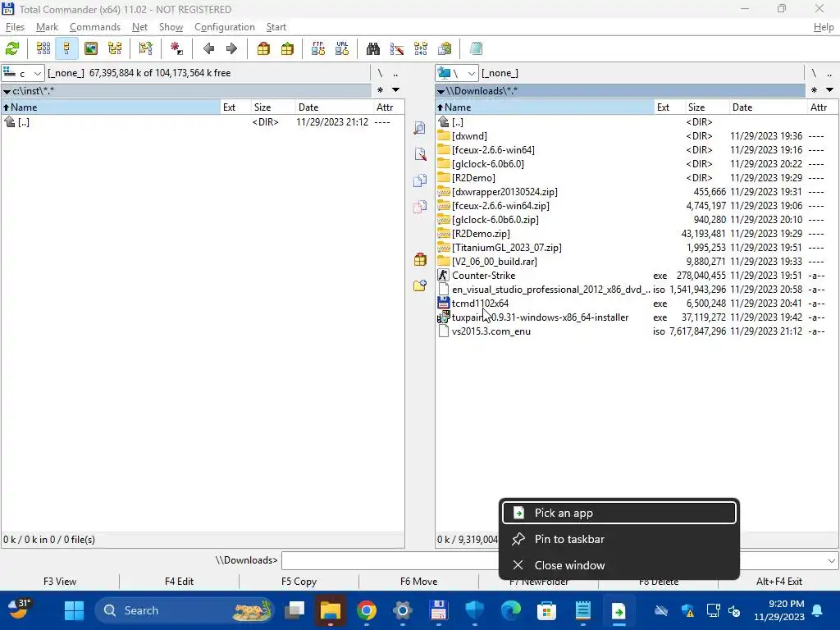840x630 pixels.
Task: Go to root in the left panel
Action: tap(380, 73)
